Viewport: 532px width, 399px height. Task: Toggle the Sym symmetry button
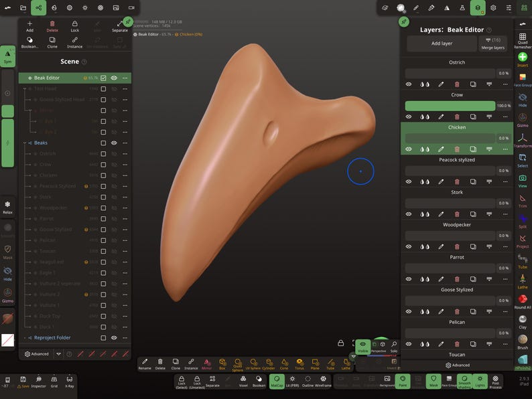(7, 56)
